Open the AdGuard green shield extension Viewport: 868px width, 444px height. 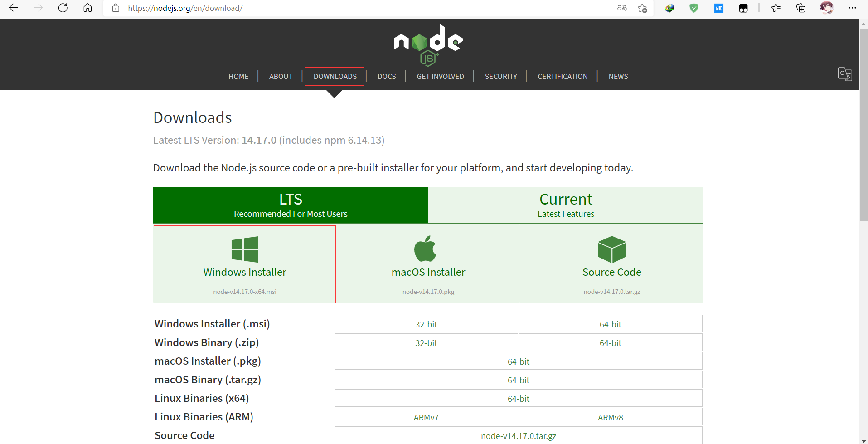[694, 8]
